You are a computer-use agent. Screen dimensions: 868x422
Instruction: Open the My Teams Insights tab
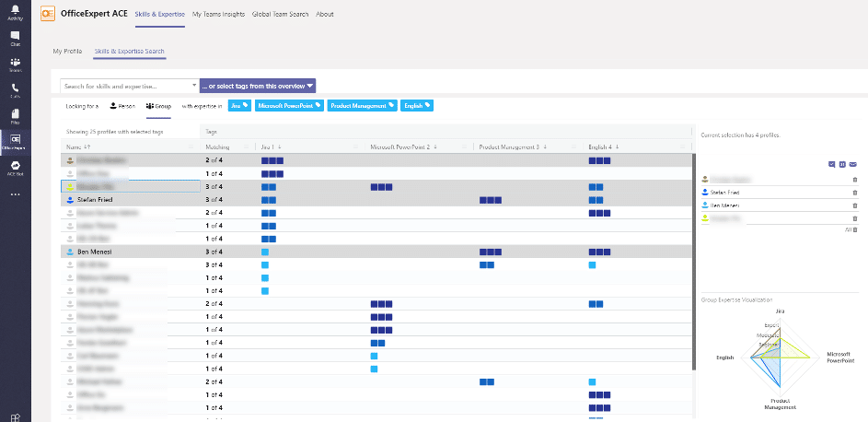[x=218, y=15]
